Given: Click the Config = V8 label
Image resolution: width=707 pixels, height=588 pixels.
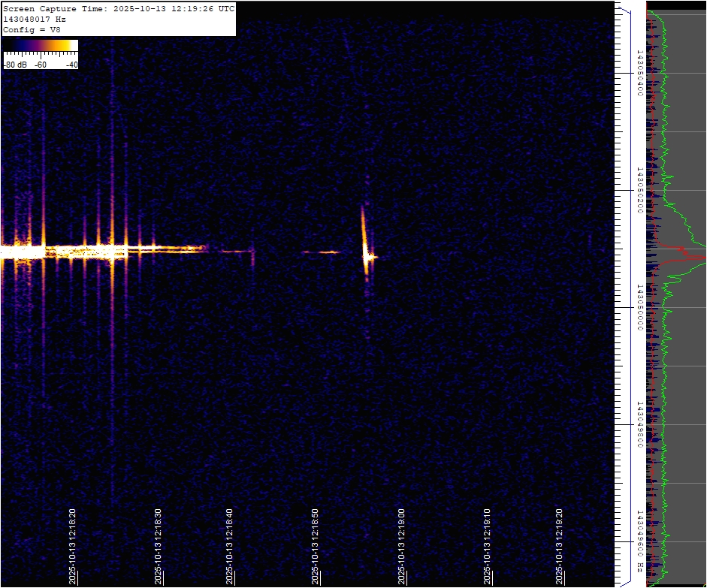Looking at the screenshot, I should 32,29.
